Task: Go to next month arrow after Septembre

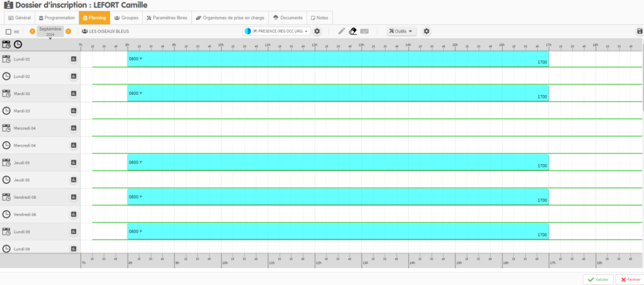Action: coord(68,31)
